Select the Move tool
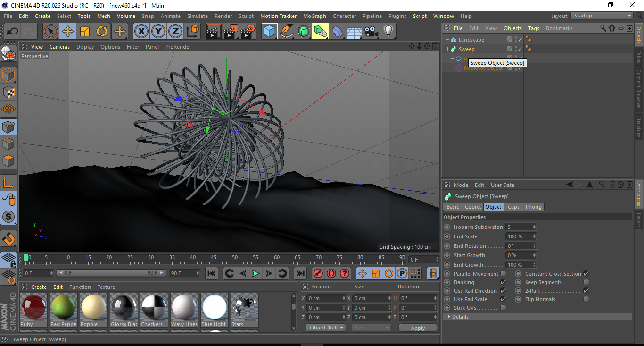The image size is (644, 346). pos(68,32)
